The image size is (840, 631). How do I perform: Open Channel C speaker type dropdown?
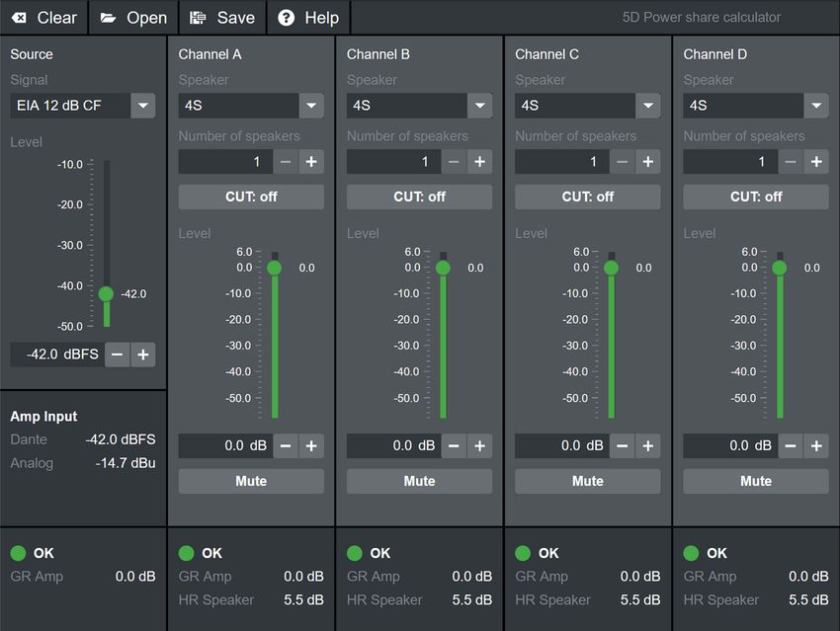pyautogui.click(x=647, y=106)
